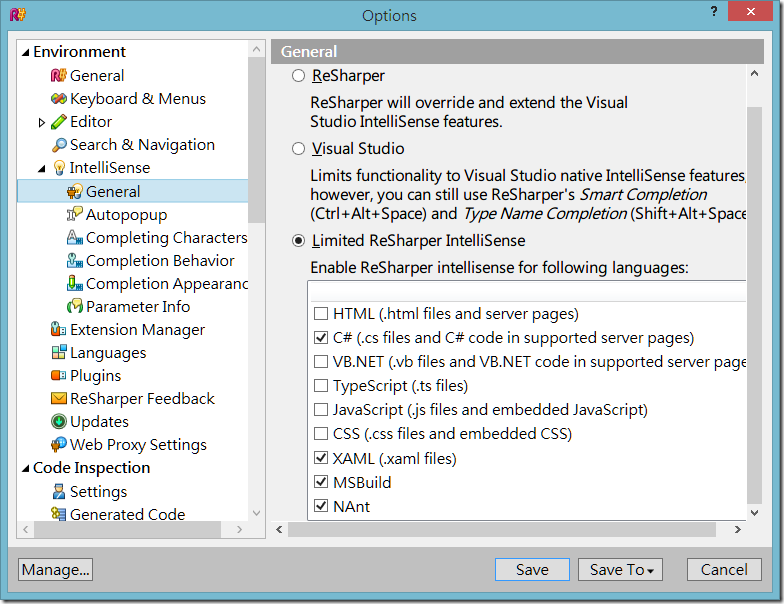Image resolution: width=784 pixels, height=604 pixels.
Task: Open Autopopup settings page
Action: click(126, 214)
